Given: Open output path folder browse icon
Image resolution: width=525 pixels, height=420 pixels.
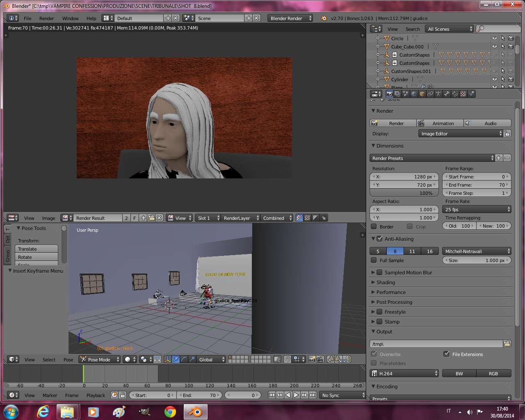Looking at the screenshot, I should [x=507, y=344].
